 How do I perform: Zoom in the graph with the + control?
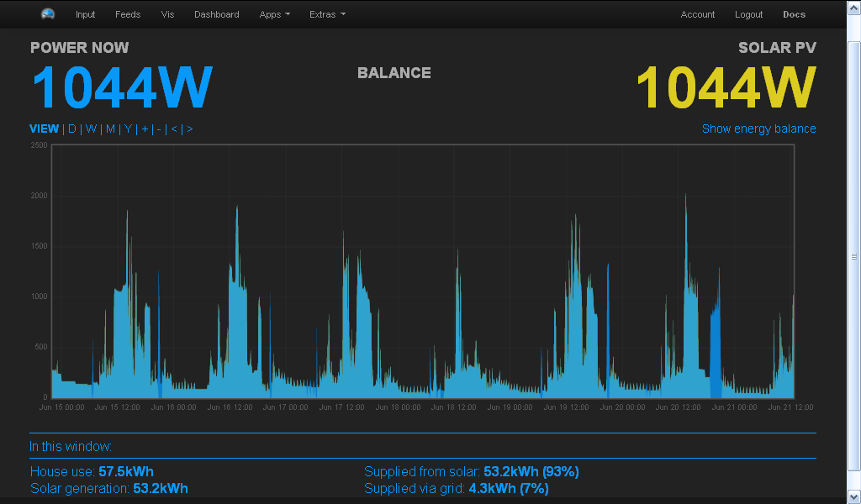(145, 129)
